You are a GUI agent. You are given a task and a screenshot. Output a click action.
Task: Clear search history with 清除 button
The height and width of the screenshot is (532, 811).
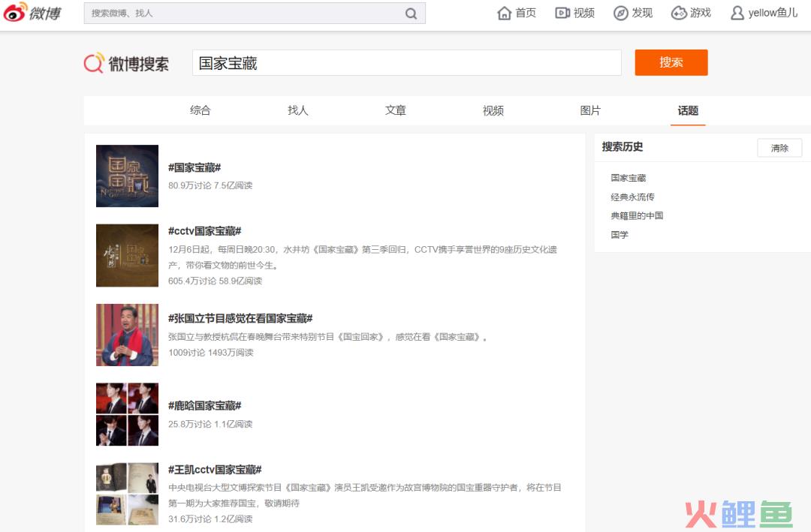779,148
